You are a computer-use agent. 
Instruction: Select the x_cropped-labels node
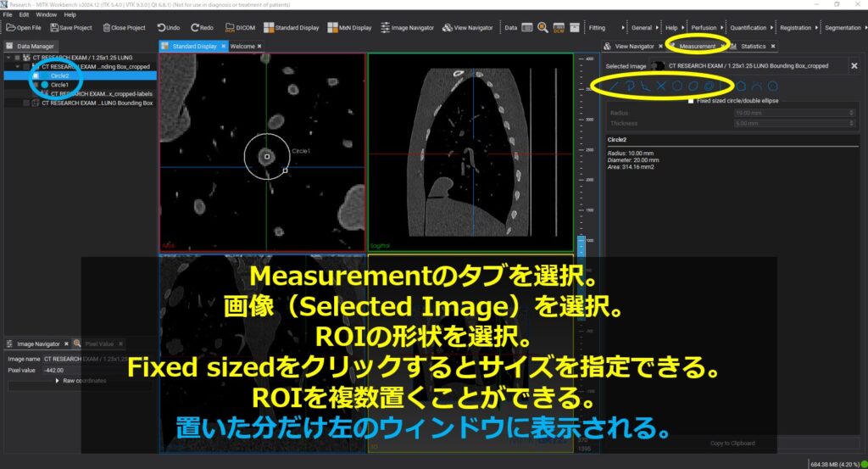point(101,94)
